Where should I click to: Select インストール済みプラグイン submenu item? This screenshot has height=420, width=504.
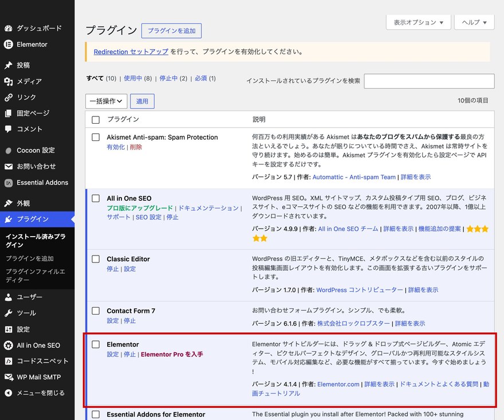[36, 241]
